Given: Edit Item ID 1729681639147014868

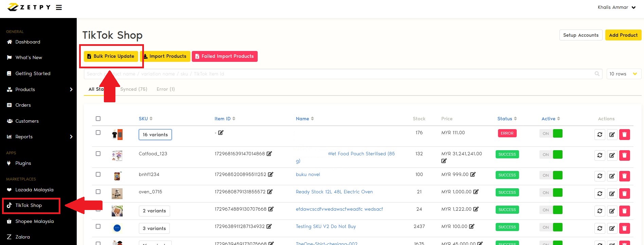Looking at the screenshot, I should click(x=269, y=154).
